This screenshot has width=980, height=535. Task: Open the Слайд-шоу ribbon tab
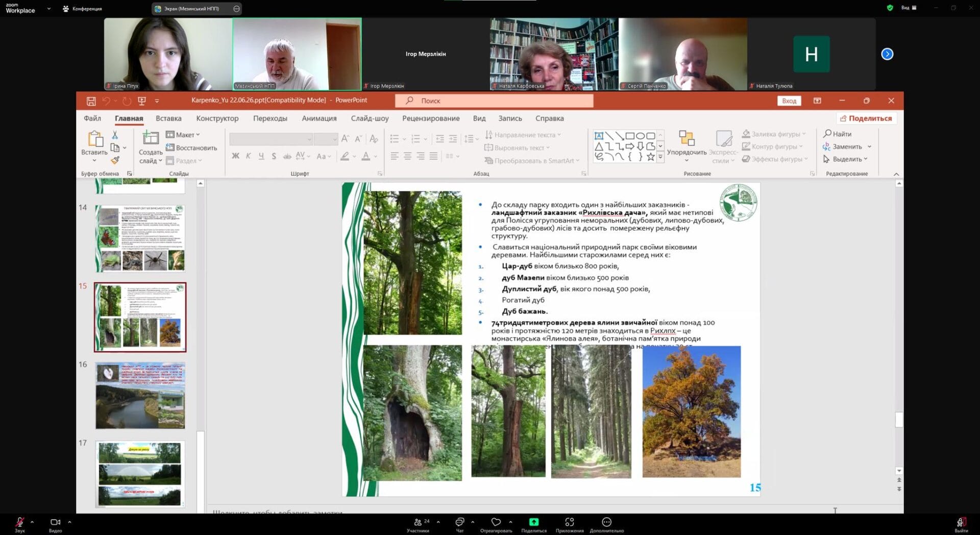pos(370,118)
